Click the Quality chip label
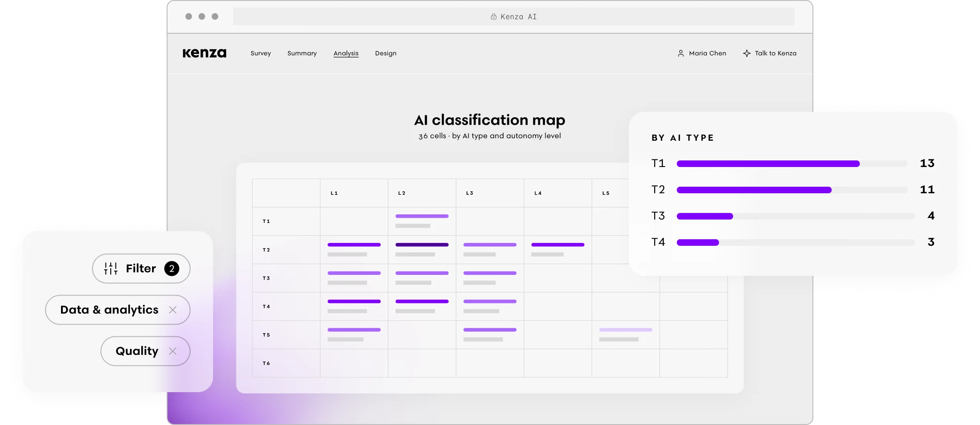Screen dimensions: 980x425 pos(137,351)
